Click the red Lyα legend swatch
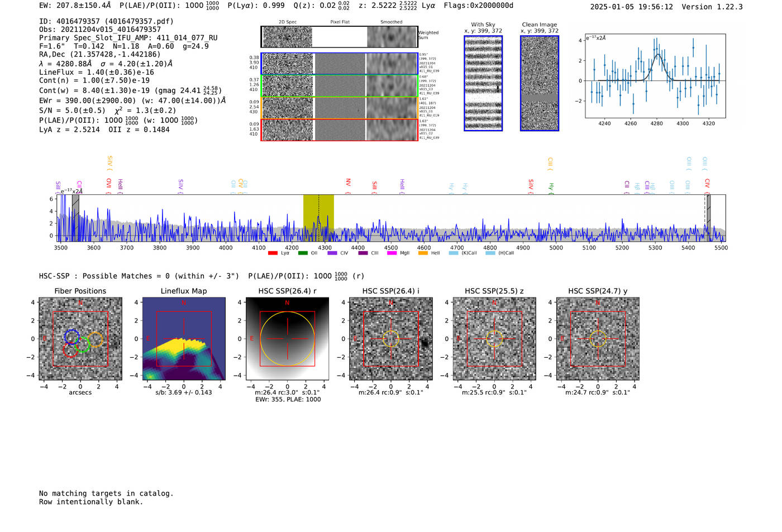 pos(273,253)
